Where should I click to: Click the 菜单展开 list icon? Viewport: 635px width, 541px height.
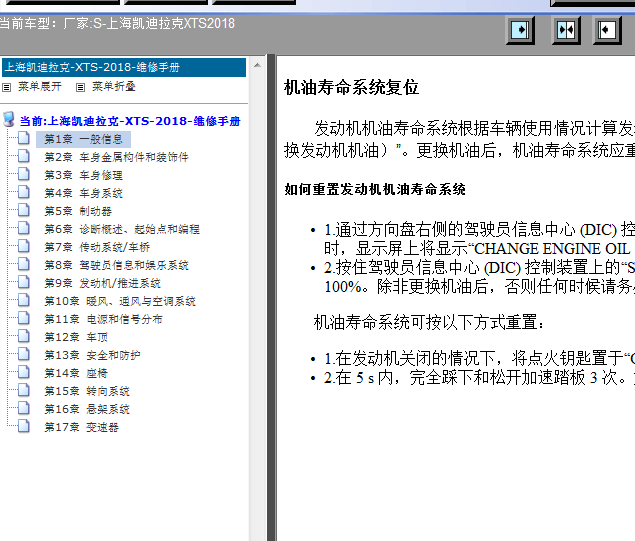point(6,87)
